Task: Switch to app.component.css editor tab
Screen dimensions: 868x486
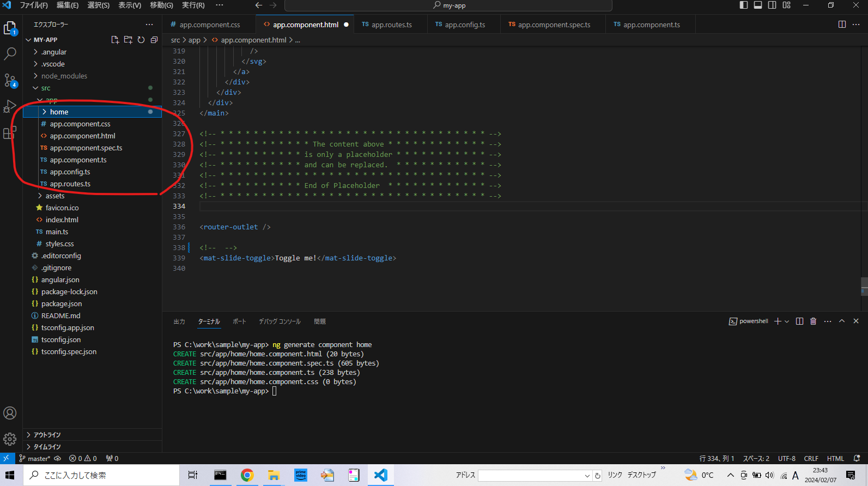Action: point(209,25)
